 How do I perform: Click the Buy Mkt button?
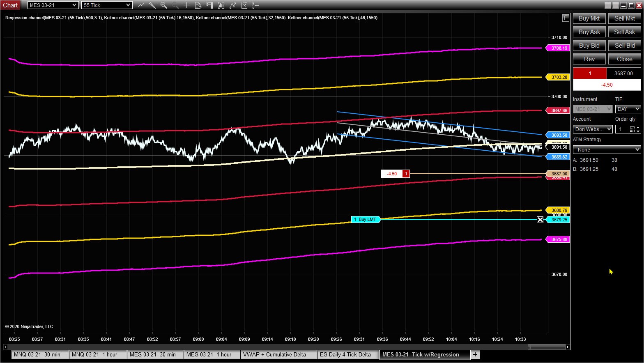pyautogui.click(x=589, y=18)
